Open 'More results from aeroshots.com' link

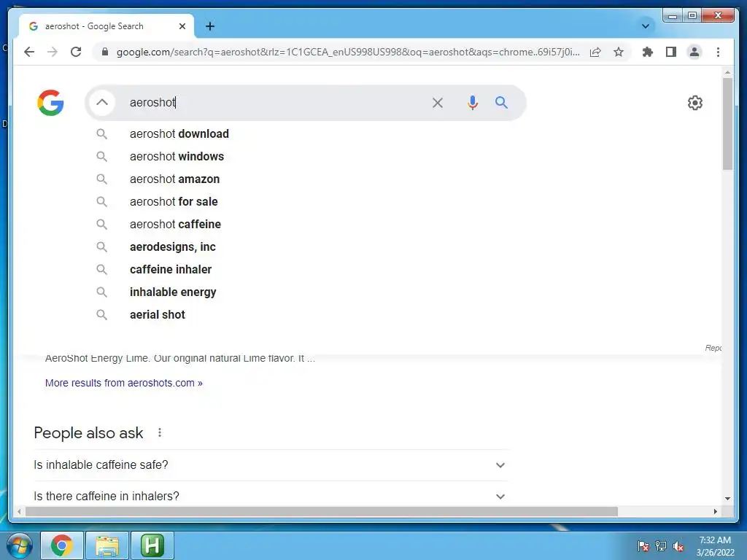point(124,383)
